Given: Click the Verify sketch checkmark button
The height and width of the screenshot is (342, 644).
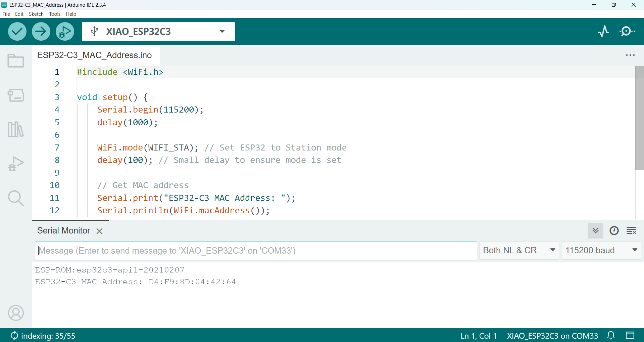Looking at the screenshot, I should coord(17,32).
